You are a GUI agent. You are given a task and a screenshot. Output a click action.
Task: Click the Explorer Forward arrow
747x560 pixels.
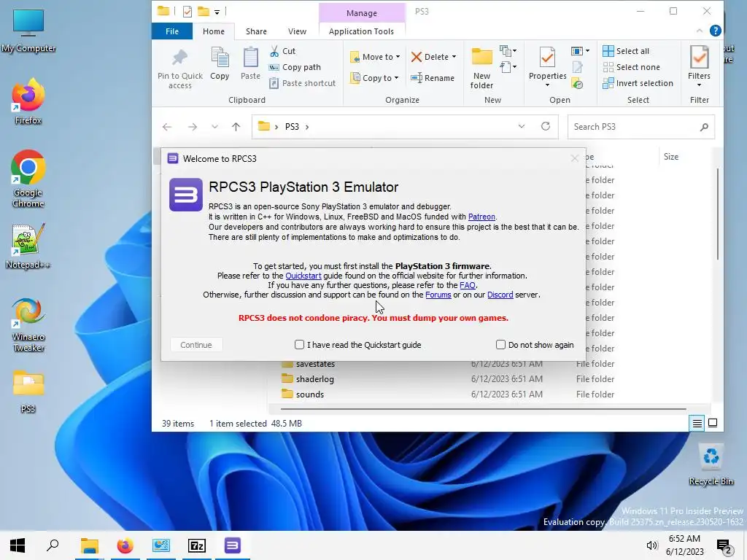pos(193,127)
